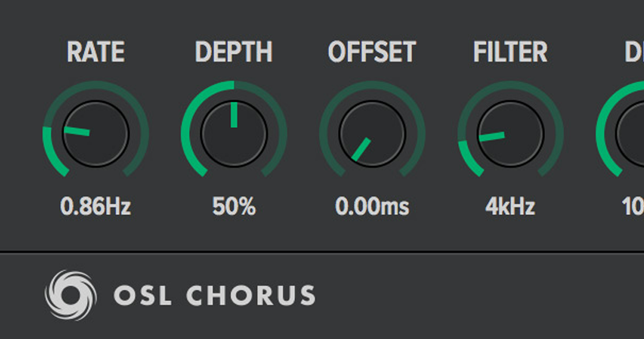This screenshot has height=339, width=644.
Task: Select the 4kHz filter value field
Action: (x=510, y=207)
